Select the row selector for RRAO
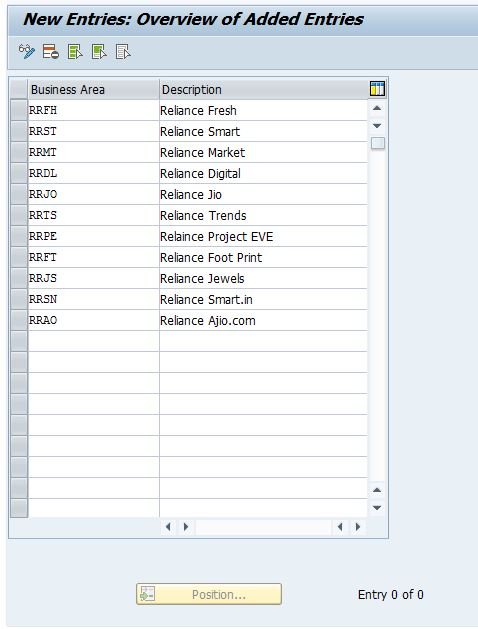The image size is (478, 629). (18, 320)
